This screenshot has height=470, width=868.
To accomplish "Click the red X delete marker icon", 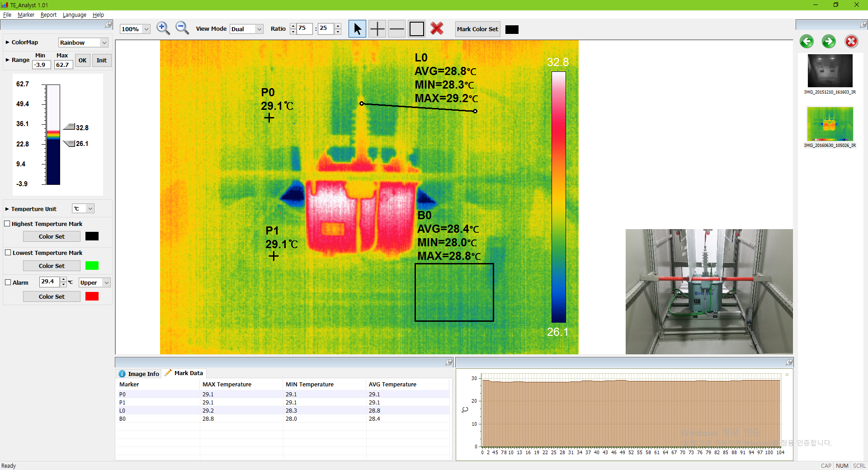I will click(437, 28).
